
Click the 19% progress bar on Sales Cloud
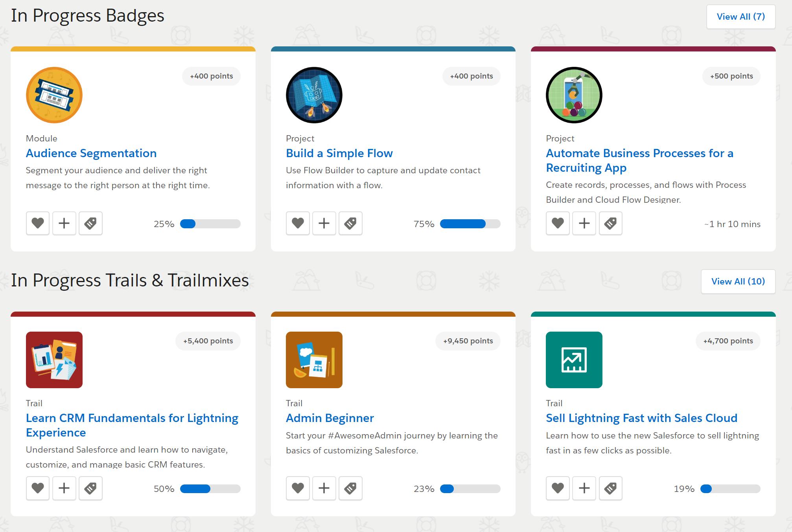point(730,489)
